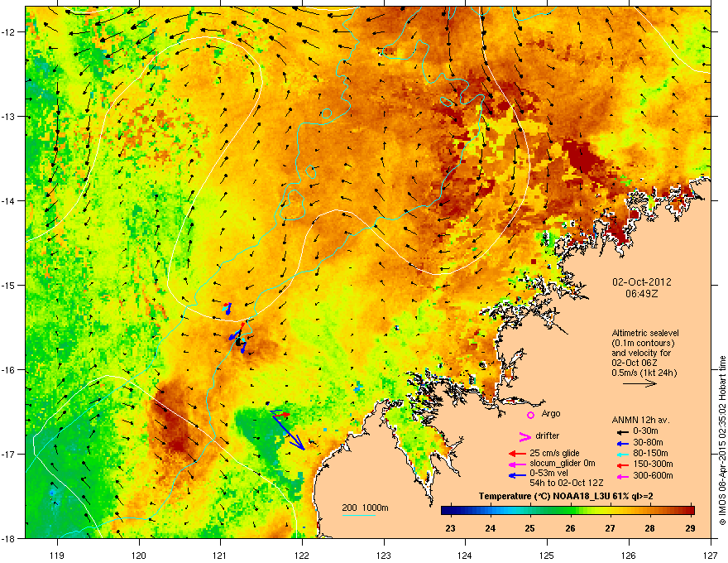Click the magenta drifter chevron symbol in legend
The width and height of the screenshot is (728, 563).
(x=524, y=436)
